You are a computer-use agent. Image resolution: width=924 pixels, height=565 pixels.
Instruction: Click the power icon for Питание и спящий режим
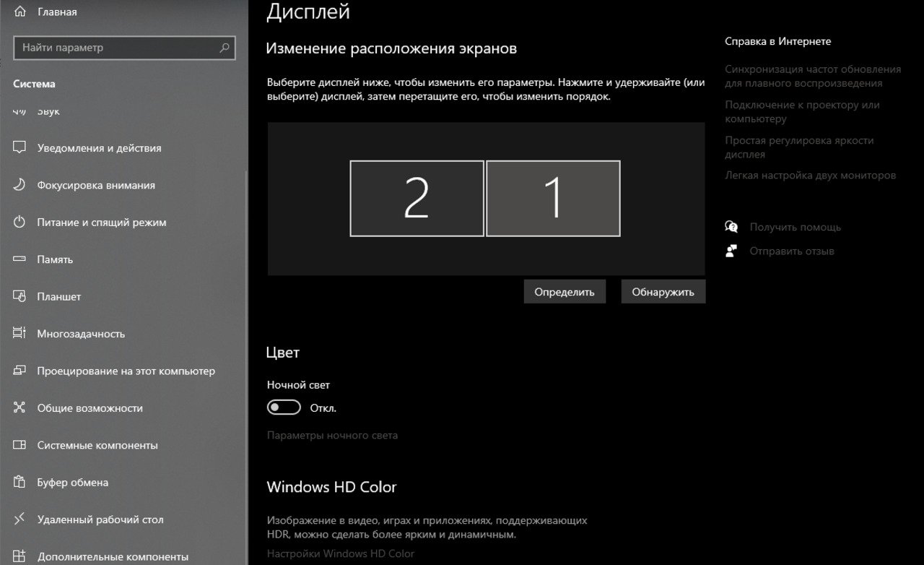[x=19, y=222]
